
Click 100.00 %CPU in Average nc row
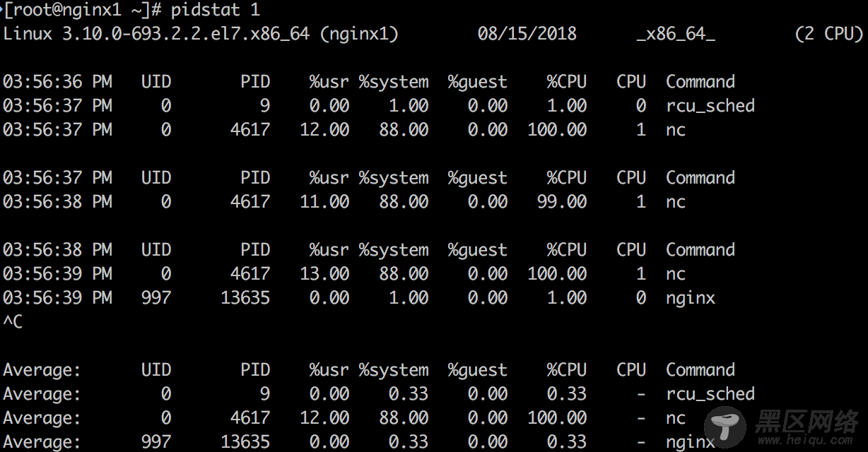(x=557, y=418)
